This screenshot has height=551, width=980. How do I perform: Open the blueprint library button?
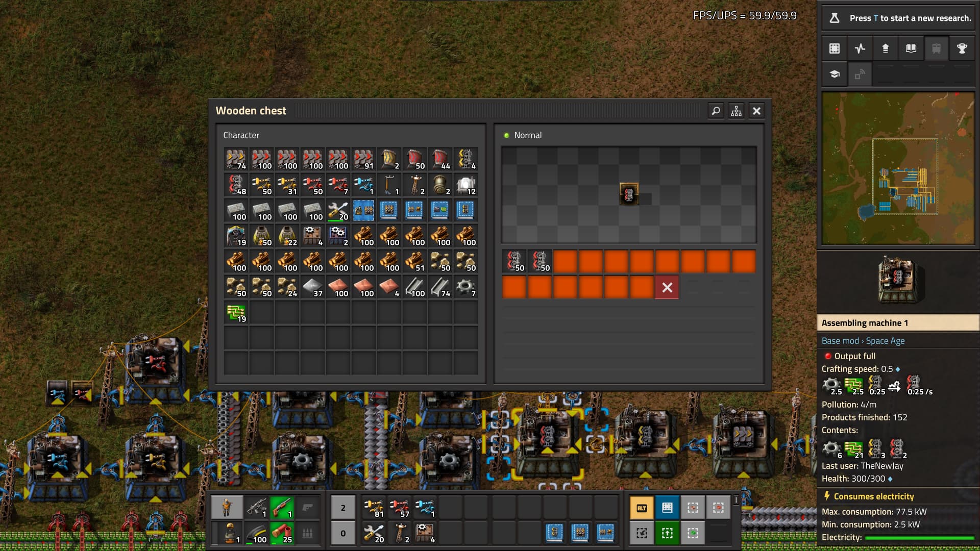pos(834,48)
